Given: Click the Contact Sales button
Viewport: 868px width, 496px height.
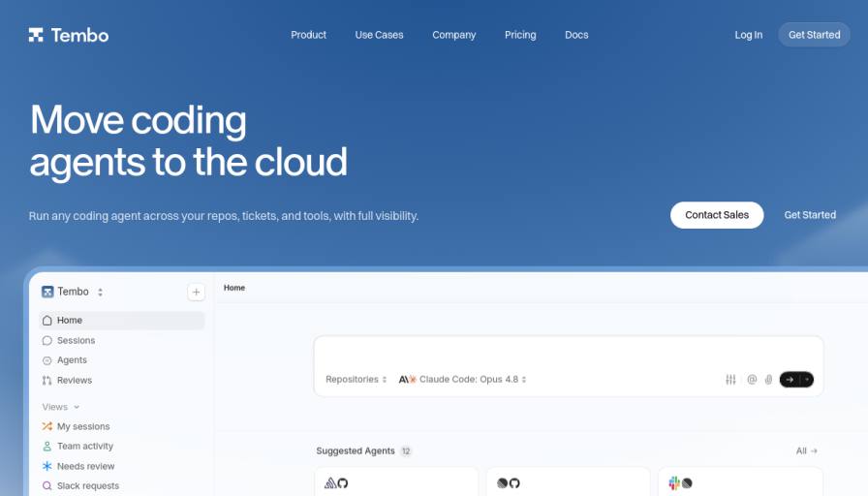Looking at the screenshot, I should (x=717, y=215).
